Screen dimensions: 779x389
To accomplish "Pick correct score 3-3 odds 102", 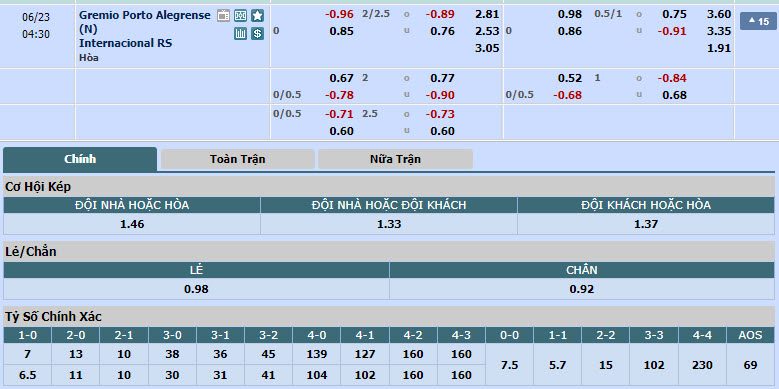I will point(654,365).
